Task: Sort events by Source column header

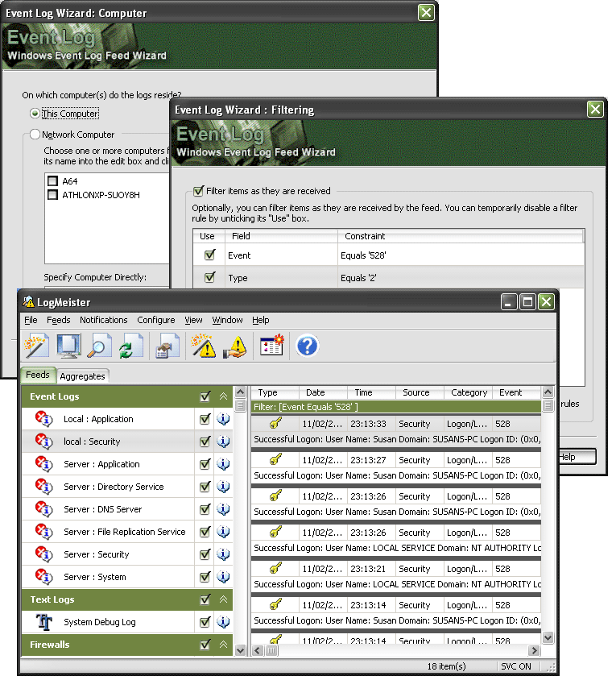Action: tap(420, 392)
